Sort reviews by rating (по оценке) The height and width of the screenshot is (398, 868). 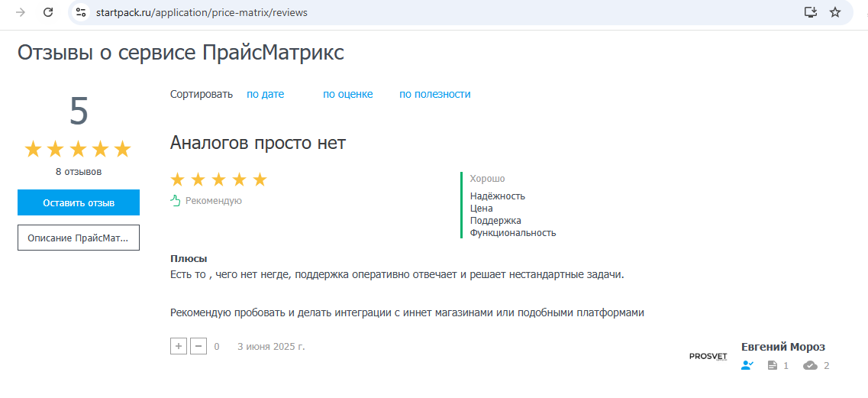[347, 94]
